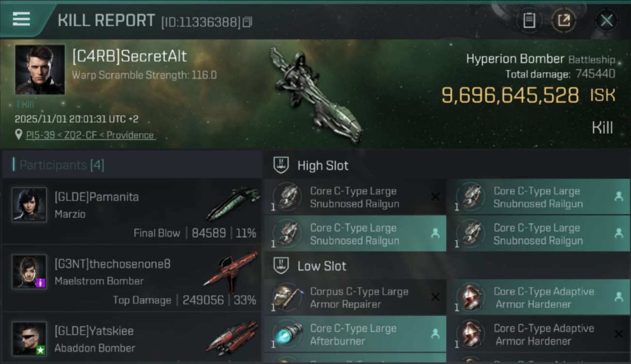This screenshot has height=364, width=631.
Task: Click the Corpus C-Type Large Armor Repairer icon
Action: (x=287, y=297)
